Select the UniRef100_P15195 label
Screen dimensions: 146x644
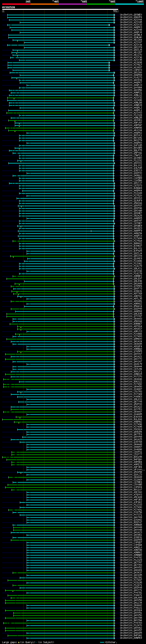pos(131,583)
